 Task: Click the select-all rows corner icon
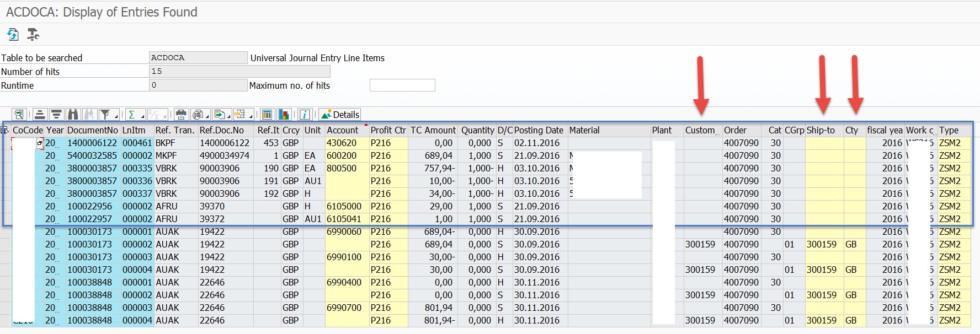coord(5,130)
